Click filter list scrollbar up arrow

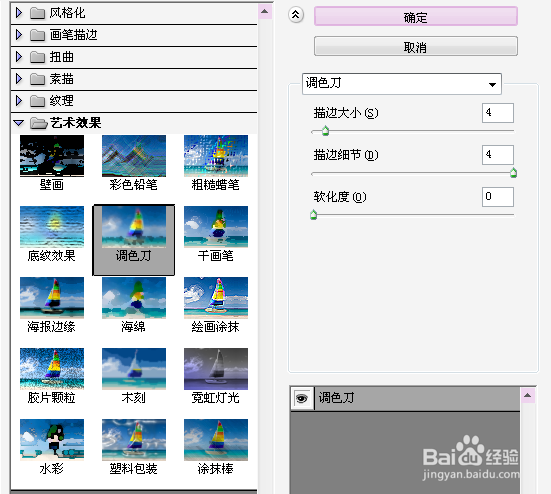point(265,12)
